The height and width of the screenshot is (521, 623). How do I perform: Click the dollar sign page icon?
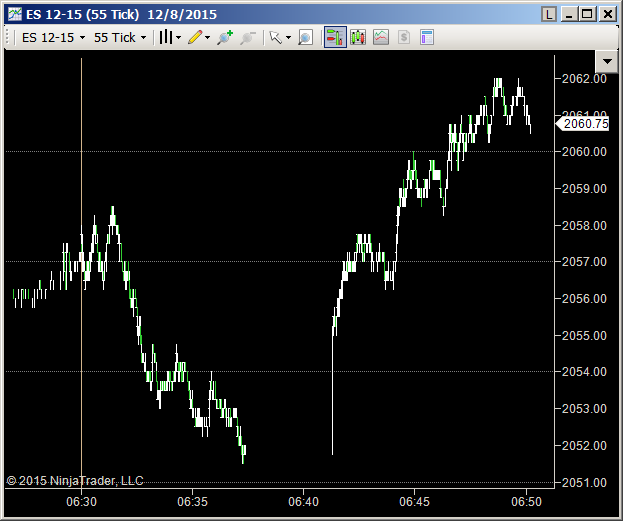pyautogui.click(x=404, y=37)
